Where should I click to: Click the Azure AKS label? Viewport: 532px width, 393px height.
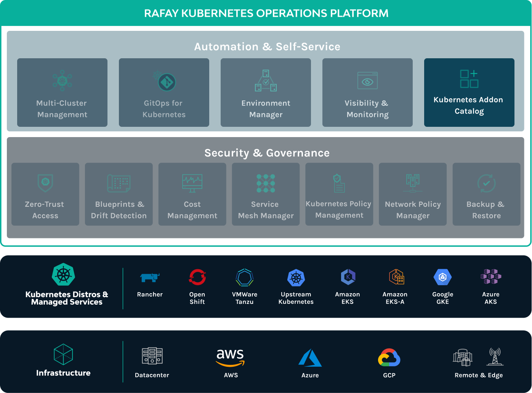(491, 298)
